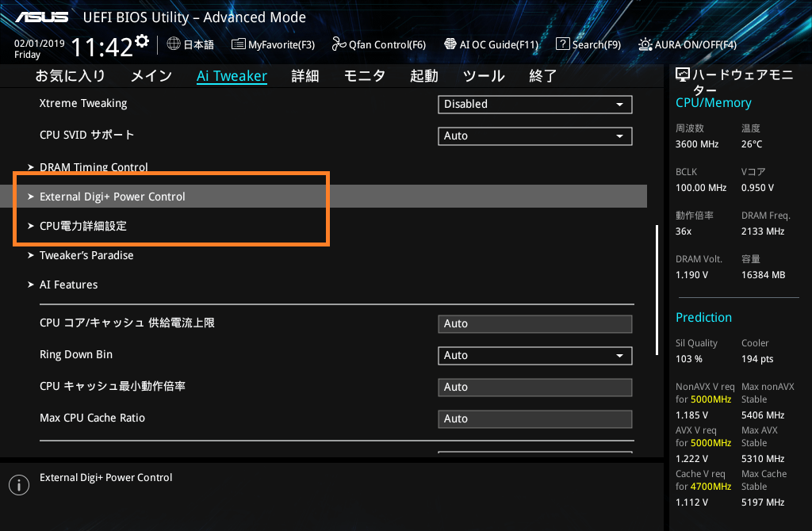The image size is (812, 531).
Task: Click the settings list vertical scrollbar
Action: pyautogui.click(x=657, y=290)
